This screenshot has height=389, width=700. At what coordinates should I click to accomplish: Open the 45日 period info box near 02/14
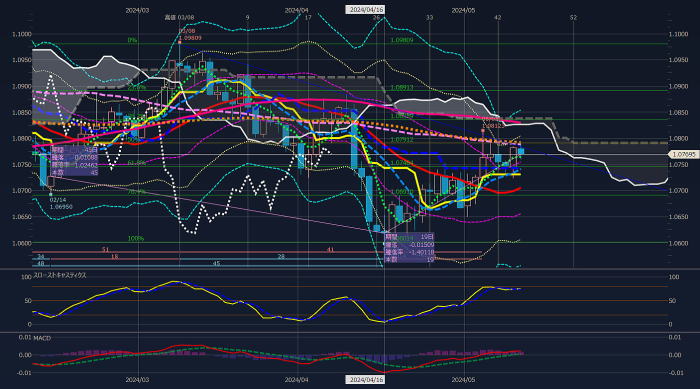[x=75, y=161]
